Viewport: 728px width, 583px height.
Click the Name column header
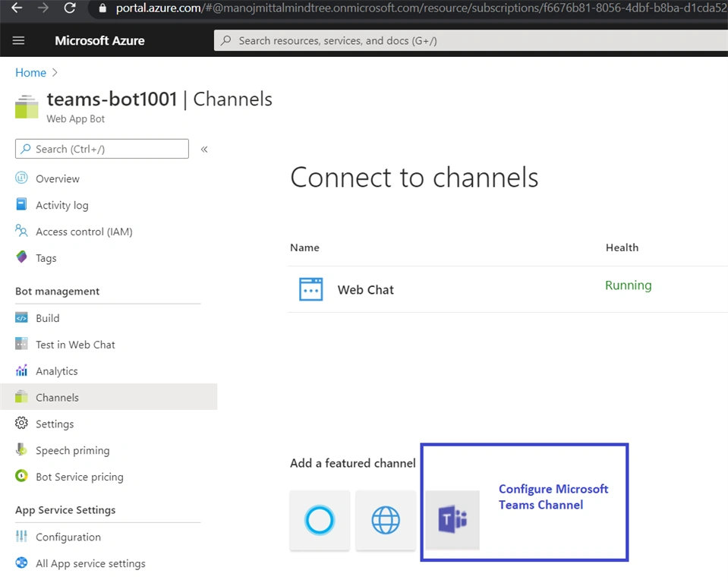(x=304, y=247)
